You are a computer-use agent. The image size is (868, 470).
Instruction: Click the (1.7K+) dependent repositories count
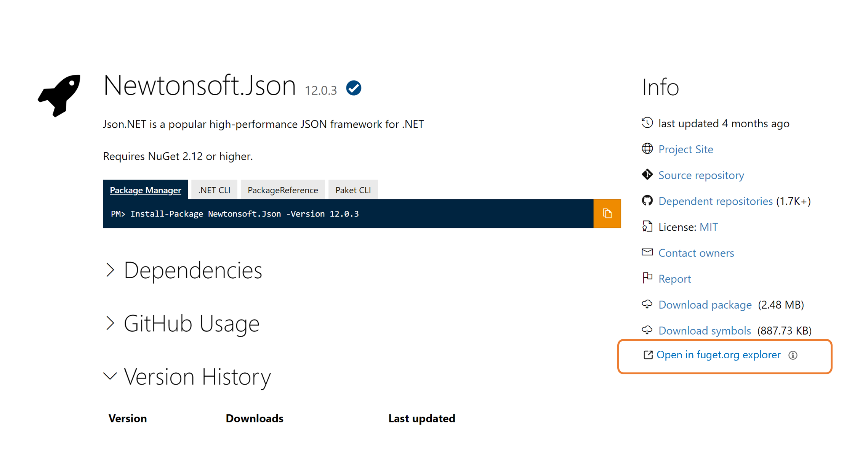793,201
